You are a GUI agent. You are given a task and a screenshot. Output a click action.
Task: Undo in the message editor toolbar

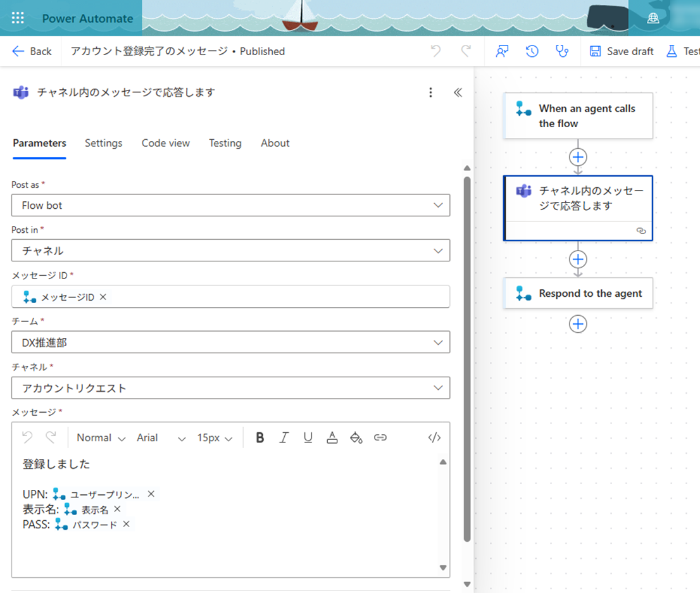(27, 437)
